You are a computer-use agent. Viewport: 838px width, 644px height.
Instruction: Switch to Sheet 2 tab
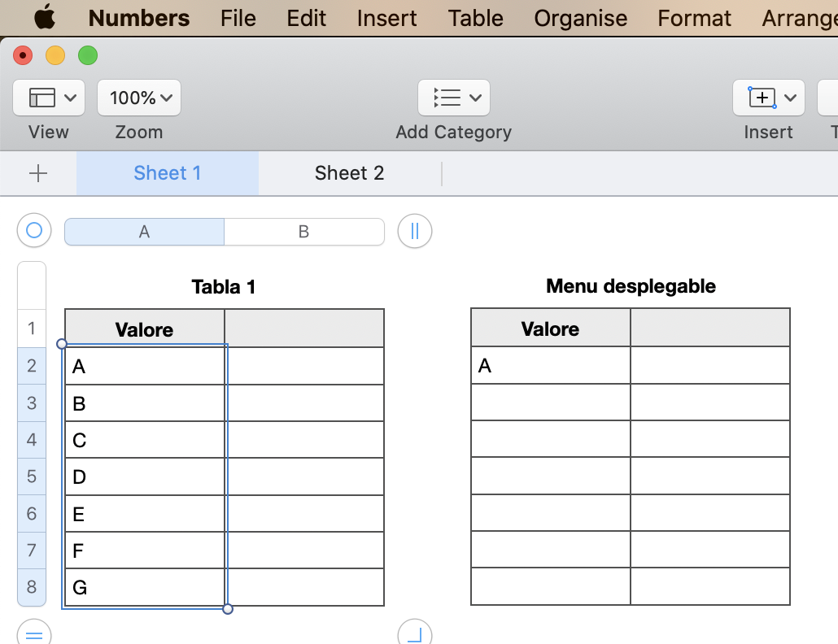coord(349,173)
